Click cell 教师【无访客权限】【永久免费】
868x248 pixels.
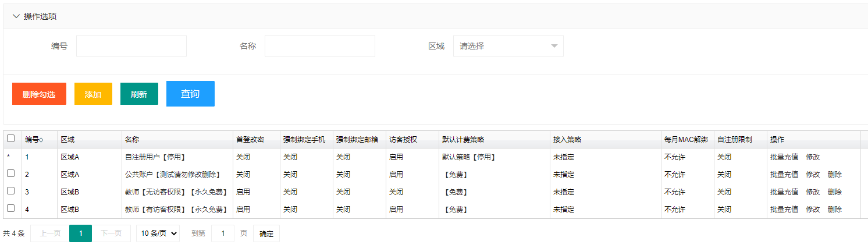177,192
